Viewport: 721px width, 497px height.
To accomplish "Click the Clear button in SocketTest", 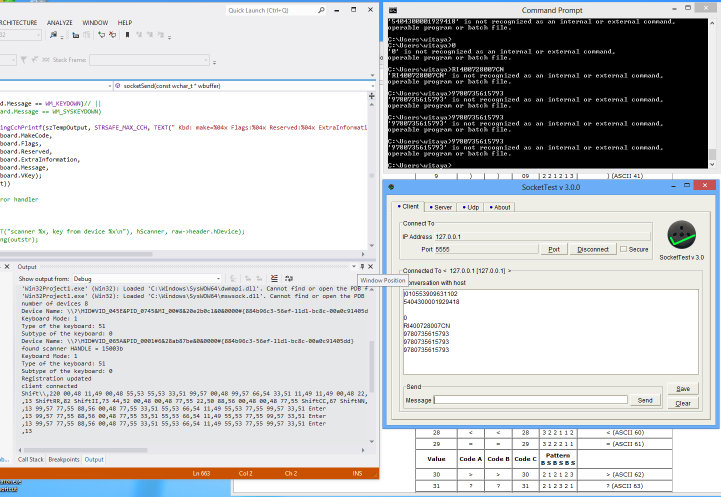I will click(683, 403).
